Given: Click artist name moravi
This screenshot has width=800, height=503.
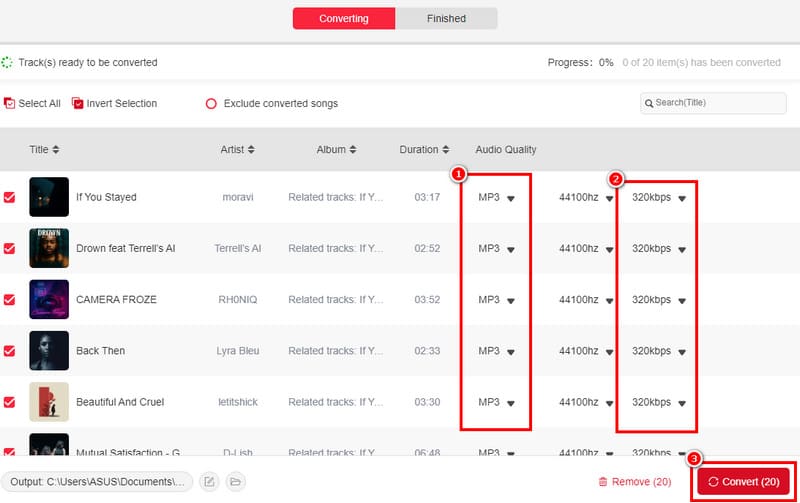Looking at the screenshot, I should coord(238,197).
